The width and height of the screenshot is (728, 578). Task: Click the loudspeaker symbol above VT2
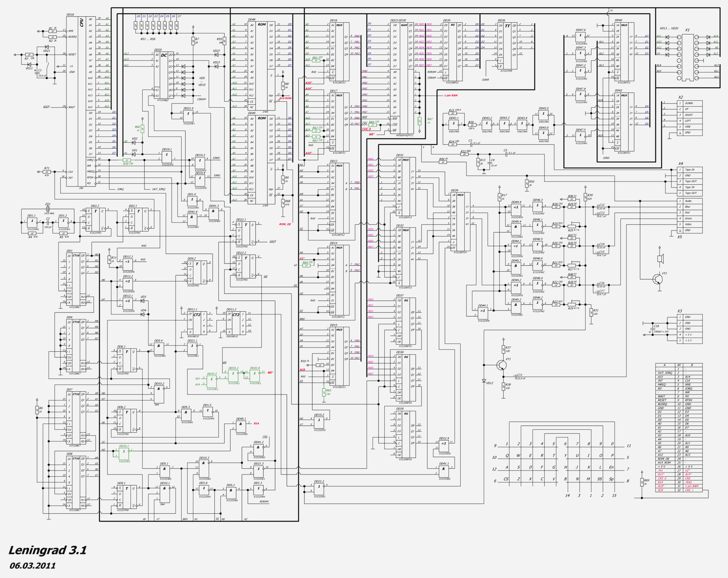click(x=660, y=259)
